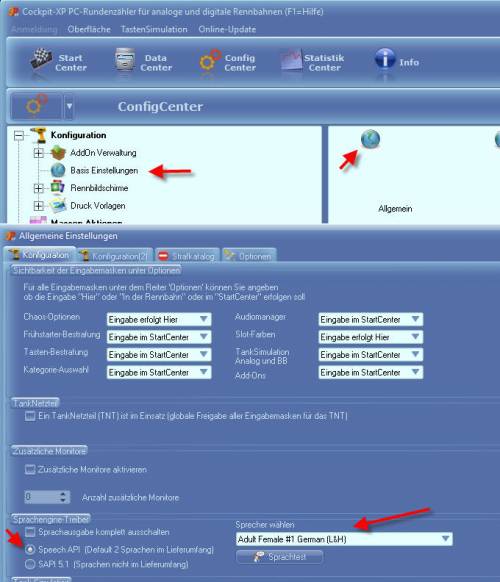The width and height of the screenshot is (500, 582).
Task: Open the Statistik Center chart icon
Action: (x=291, y=60)
